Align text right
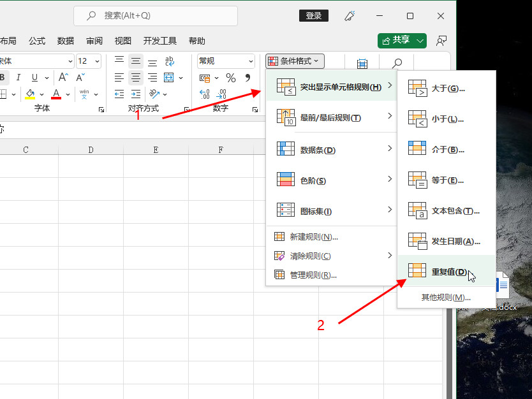 click(152, 78)
